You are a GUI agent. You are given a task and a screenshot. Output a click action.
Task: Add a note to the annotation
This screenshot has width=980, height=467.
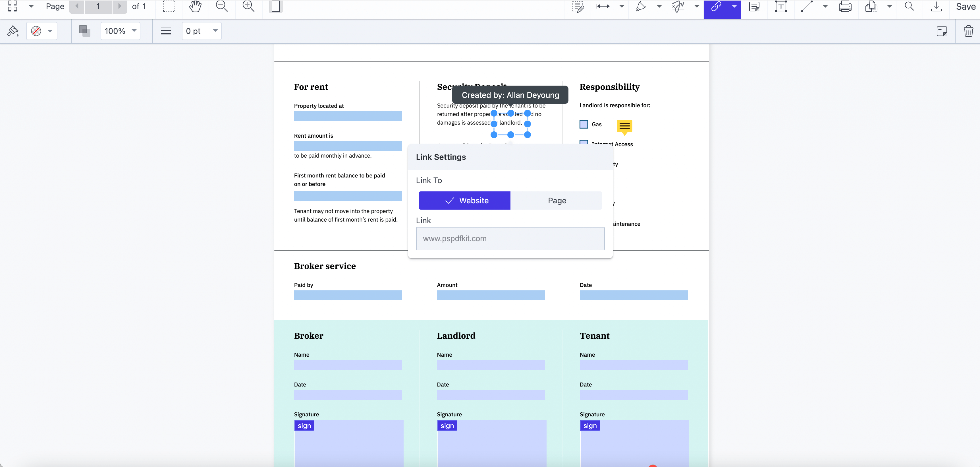942,31
